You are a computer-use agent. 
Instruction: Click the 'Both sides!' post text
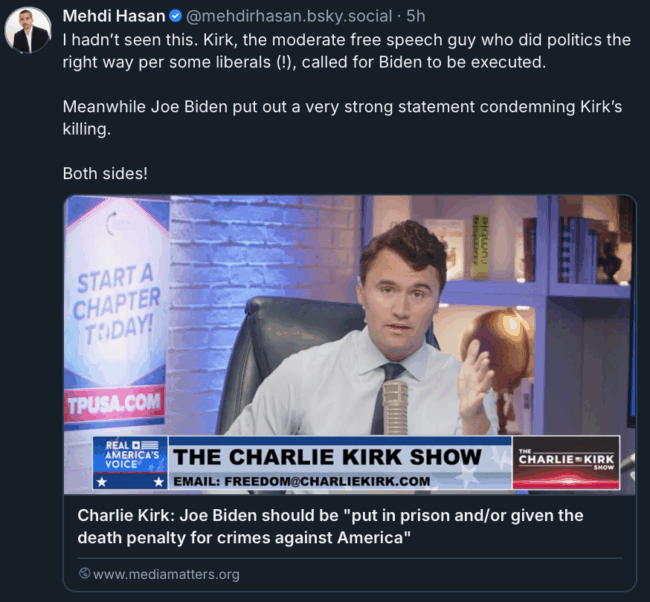[105, 173]
